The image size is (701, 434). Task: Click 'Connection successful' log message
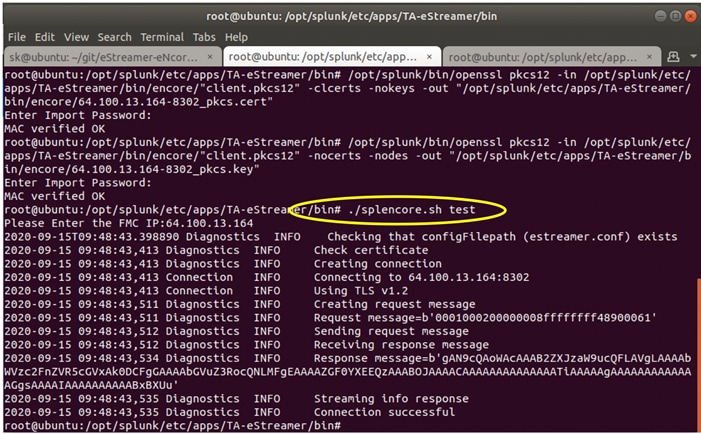pos(384,412)
